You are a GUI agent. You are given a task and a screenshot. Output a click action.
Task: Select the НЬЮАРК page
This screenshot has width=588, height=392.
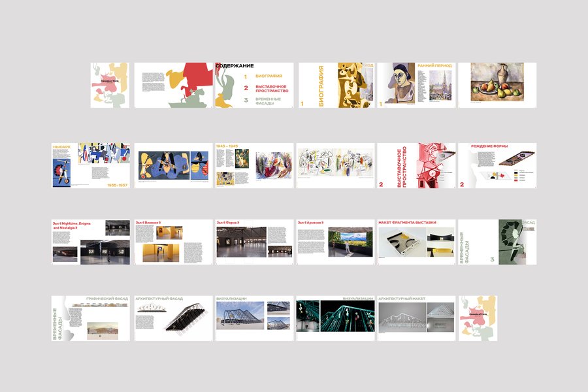[x=91, y=165]
